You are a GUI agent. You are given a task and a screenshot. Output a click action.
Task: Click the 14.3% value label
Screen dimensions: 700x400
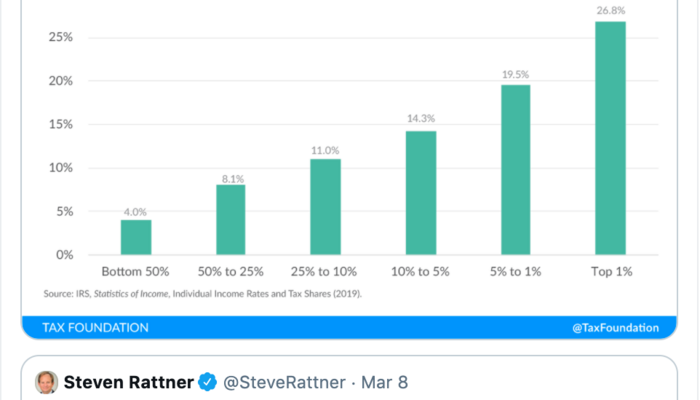[x=420, y=120]
